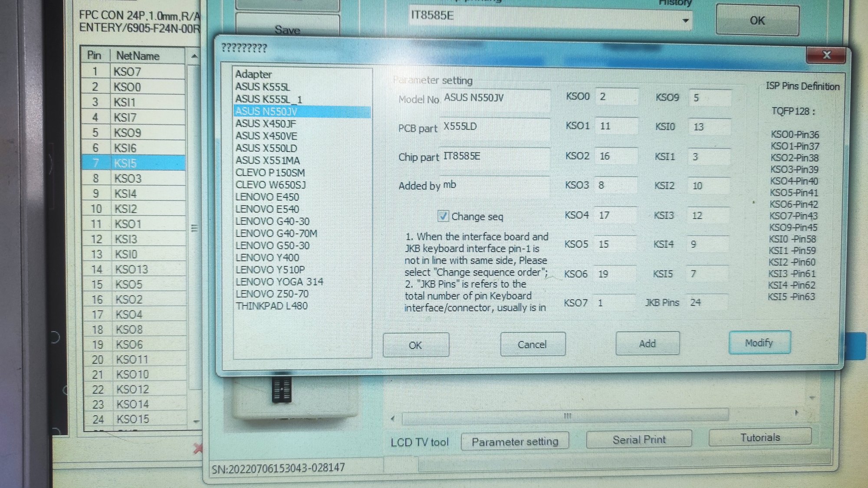Click the KSO4 value field

616,215
